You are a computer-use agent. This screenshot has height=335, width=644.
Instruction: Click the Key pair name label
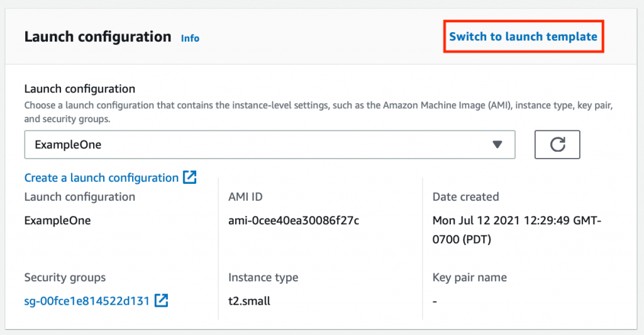[469, 277]
